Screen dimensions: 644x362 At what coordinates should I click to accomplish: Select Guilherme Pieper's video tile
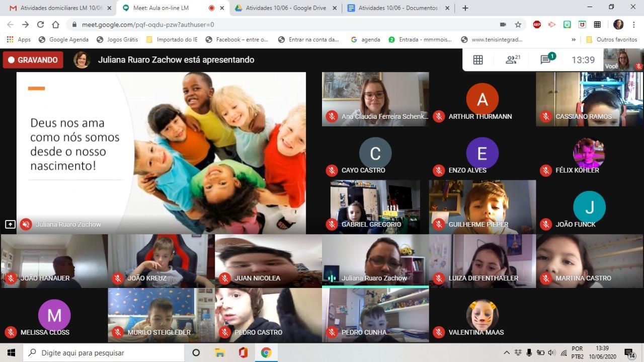482,206
